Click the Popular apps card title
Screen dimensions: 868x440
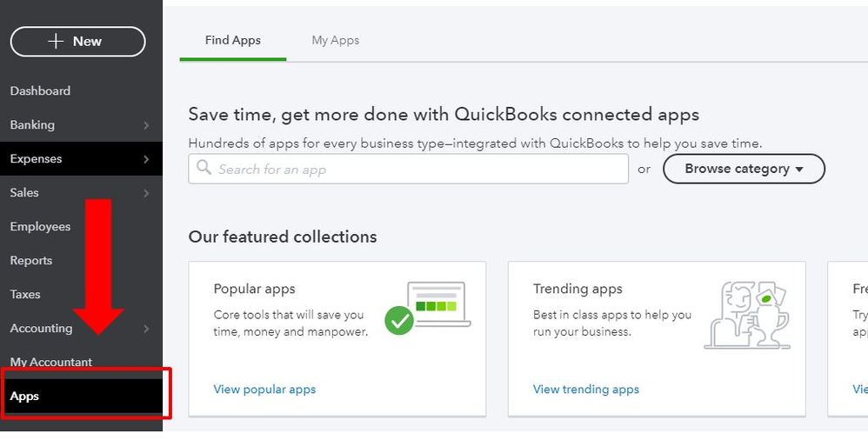pos(254,289)
